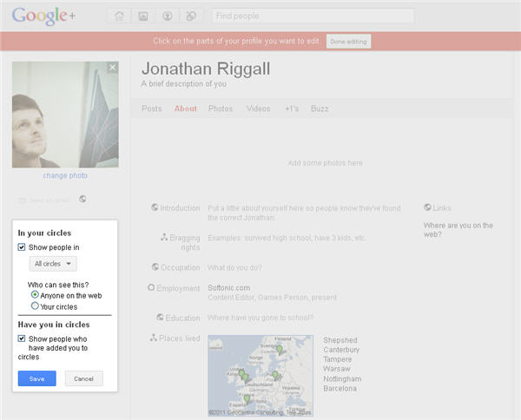521x420 pixels.
Task: Toggle 'Show people in' checkbox
Action: click(x=22, y=247)
